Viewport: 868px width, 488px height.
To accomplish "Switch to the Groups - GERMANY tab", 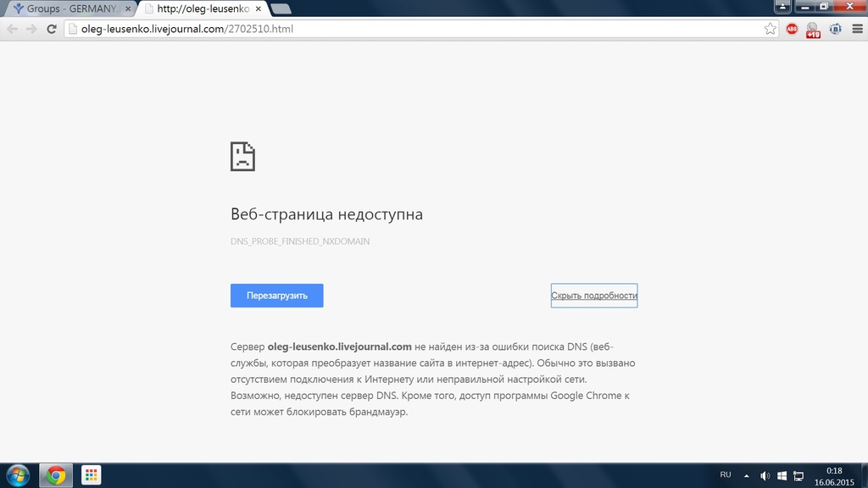I will coord(72,8).
